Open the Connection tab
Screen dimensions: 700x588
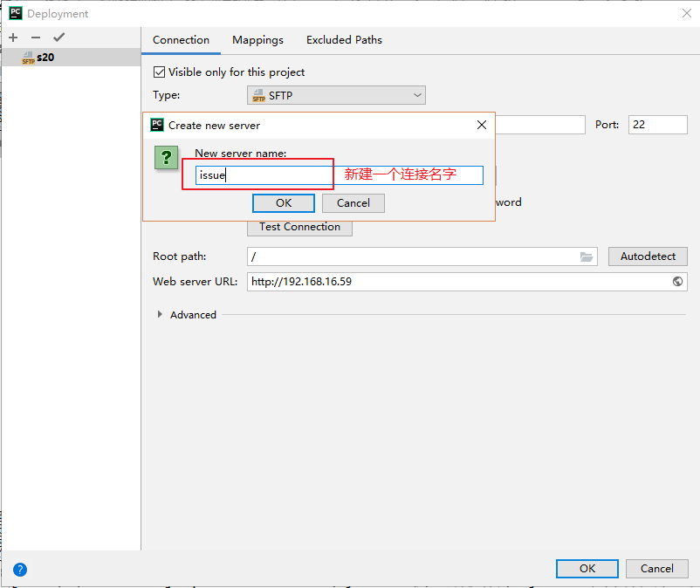point(181,40)
